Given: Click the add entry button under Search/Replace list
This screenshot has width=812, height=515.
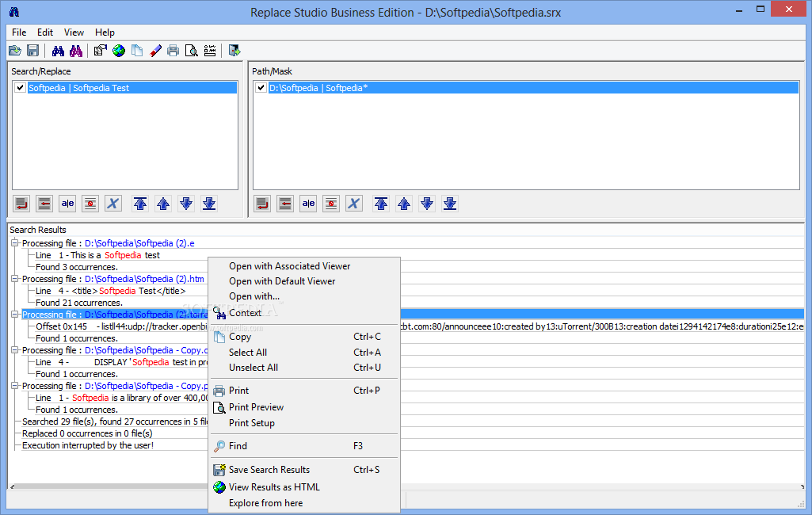Looking at the screenshot, I should point(21,204).
